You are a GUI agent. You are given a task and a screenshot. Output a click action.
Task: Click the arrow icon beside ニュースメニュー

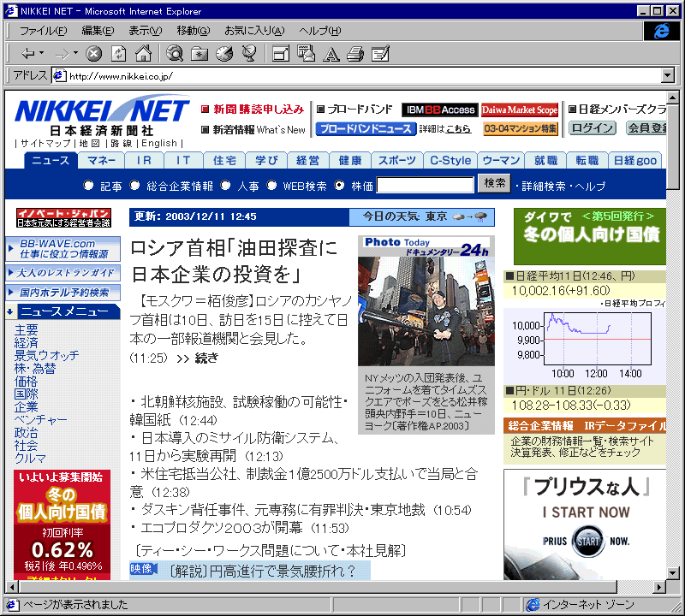click(10, 311)
